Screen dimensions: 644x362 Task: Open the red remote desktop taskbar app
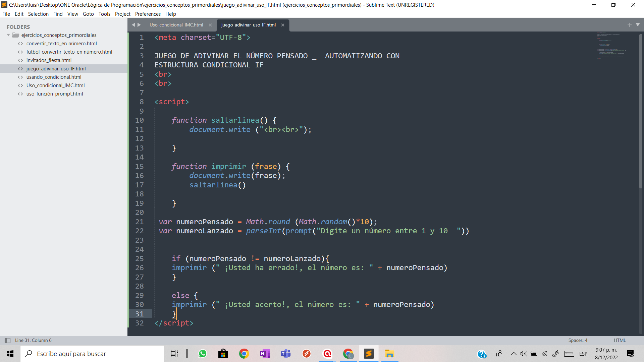point(306,354)
